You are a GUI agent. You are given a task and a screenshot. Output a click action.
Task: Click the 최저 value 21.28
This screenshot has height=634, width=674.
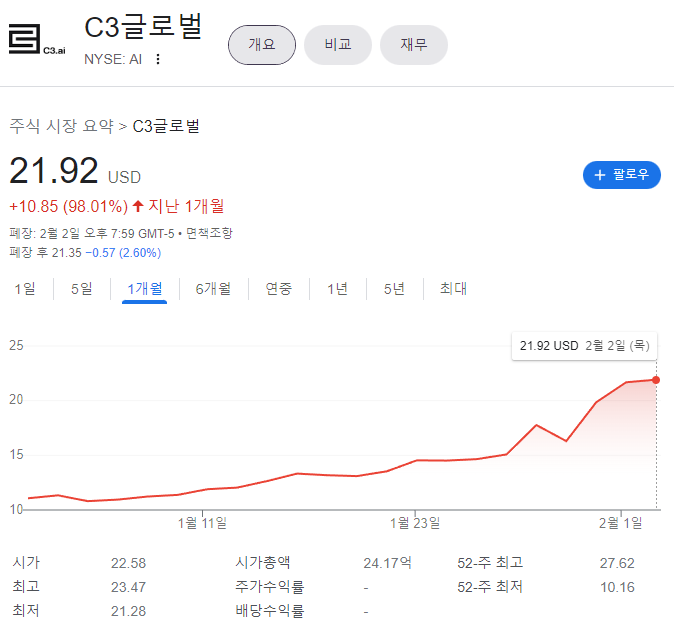tap(129, 611)
